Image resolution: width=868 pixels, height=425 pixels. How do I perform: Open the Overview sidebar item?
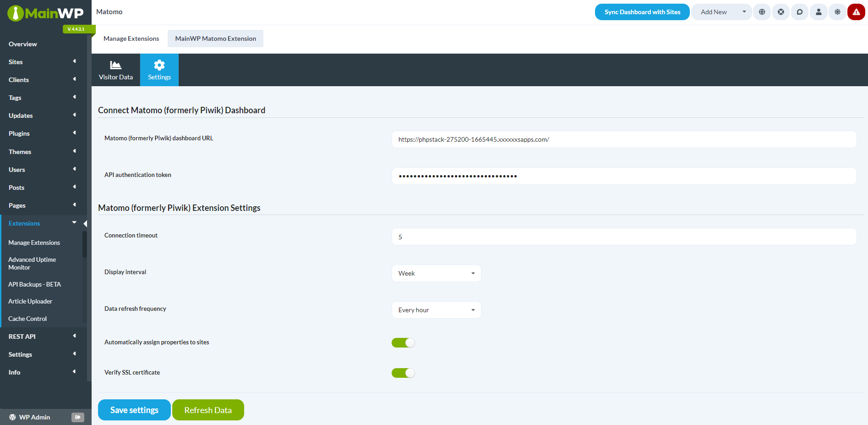[x=23, y=44]
